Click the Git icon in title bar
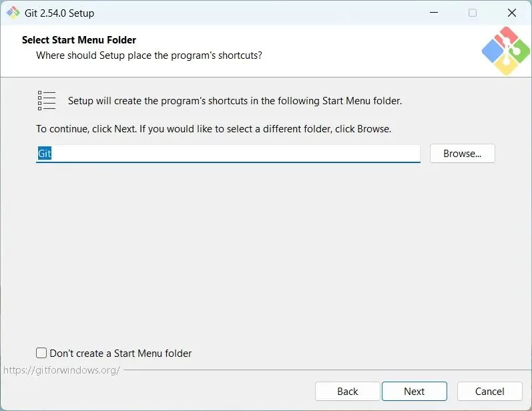Image resolution: width=532 pixels, height=411 pixels. tap(13, 13)
